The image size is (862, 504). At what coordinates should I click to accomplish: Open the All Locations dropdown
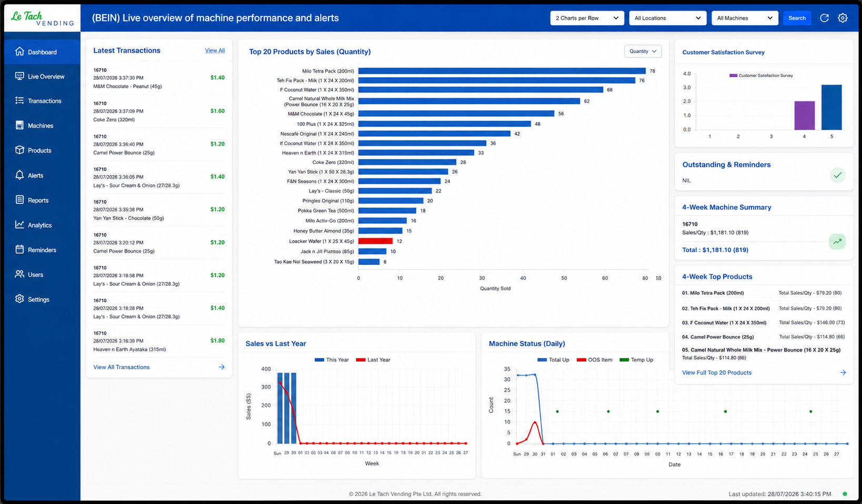coord(668,18)
